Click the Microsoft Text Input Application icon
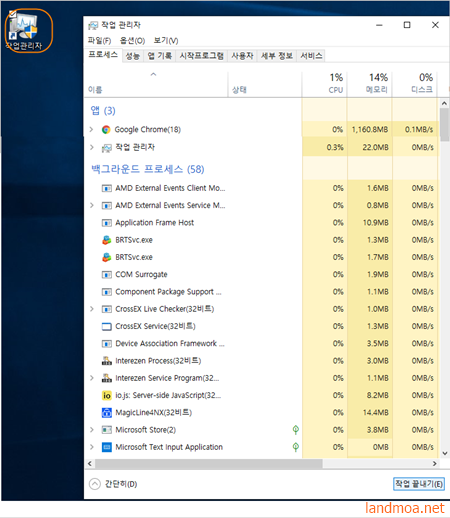 (x=106, y=447)
